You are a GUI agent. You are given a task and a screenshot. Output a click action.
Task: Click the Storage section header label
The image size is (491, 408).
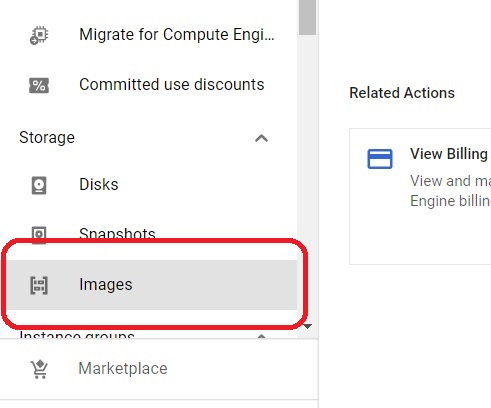(47, 138)
